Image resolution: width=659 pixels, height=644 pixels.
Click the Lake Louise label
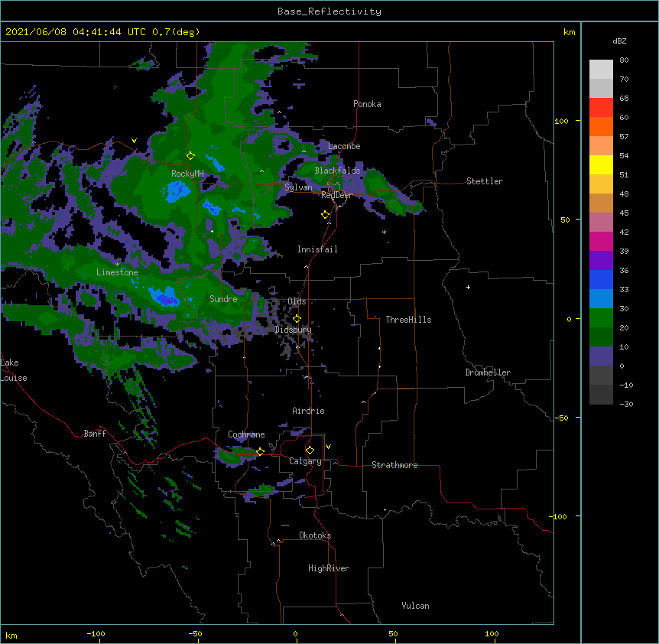[13, 370]
